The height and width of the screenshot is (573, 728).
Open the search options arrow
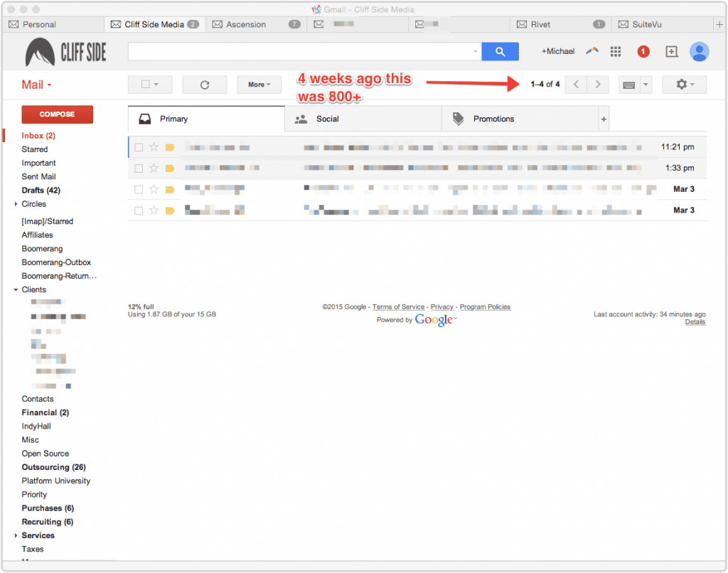pos(476,52)
